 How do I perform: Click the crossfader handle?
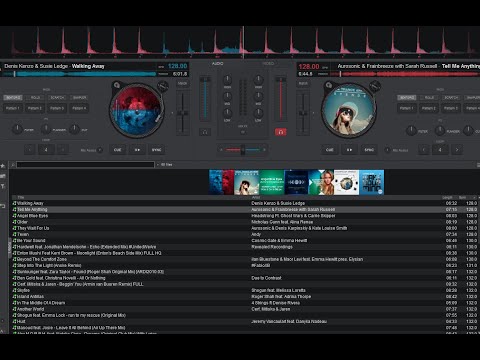click(243, 150)
